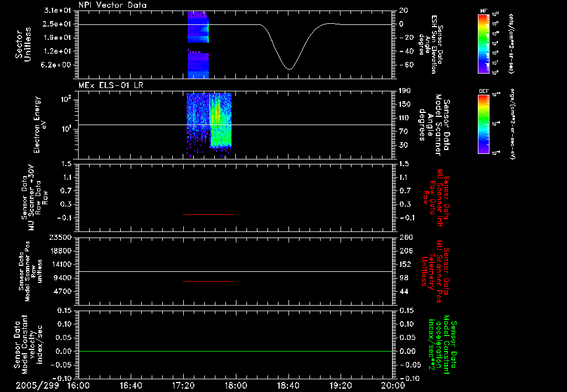This screenshot has height=392, width=567.
Task: Click the 17:20 time axis label
Action: click(183, 385)
